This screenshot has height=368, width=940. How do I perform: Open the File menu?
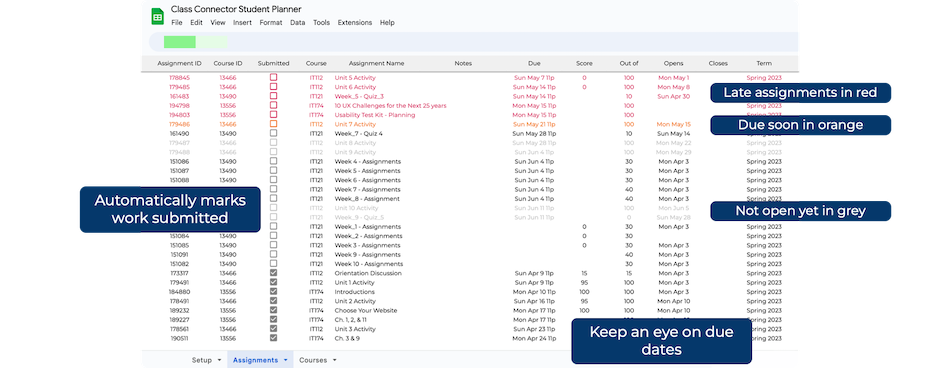pyautogui.click(x=176, y=23)
